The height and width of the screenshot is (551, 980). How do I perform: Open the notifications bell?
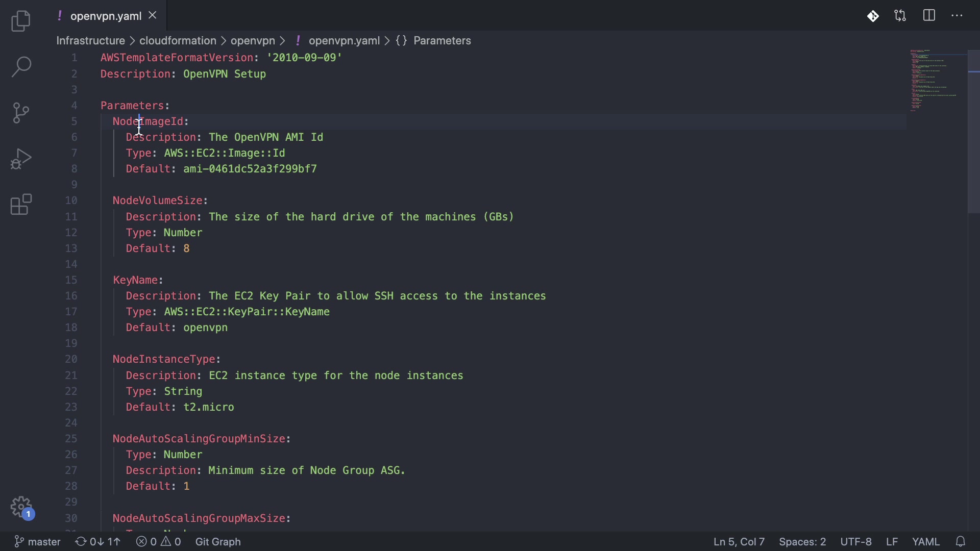coord(961,541)
